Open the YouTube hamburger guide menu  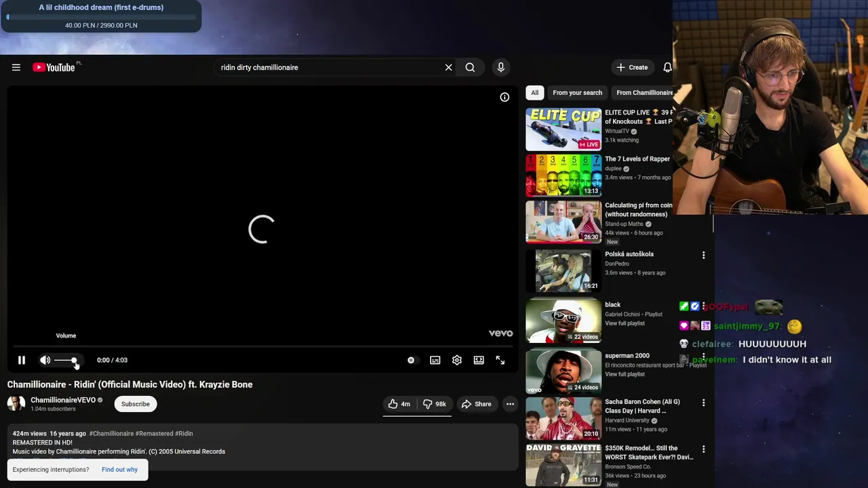pos(16,67)
